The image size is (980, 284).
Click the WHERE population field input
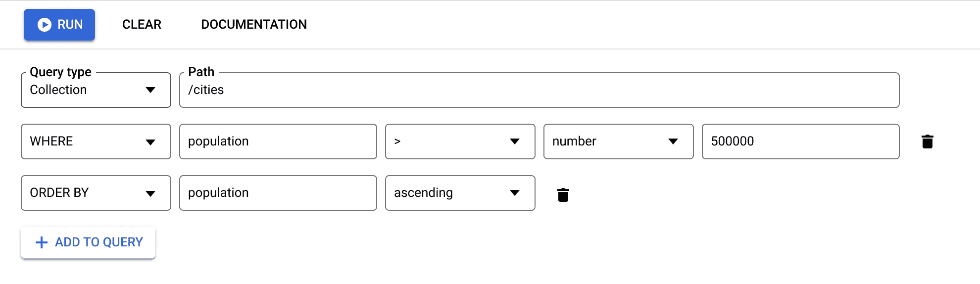278,142
